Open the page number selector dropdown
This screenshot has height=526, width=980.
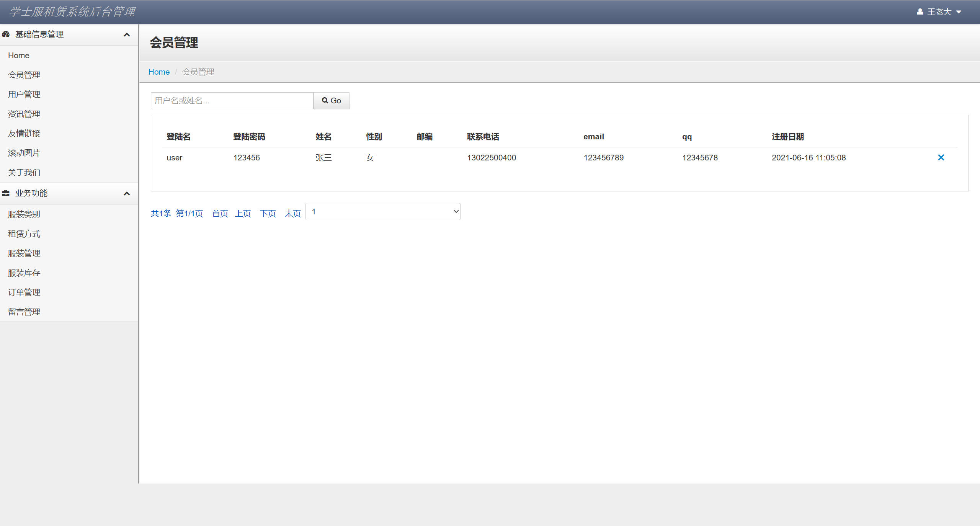point(382,211)
